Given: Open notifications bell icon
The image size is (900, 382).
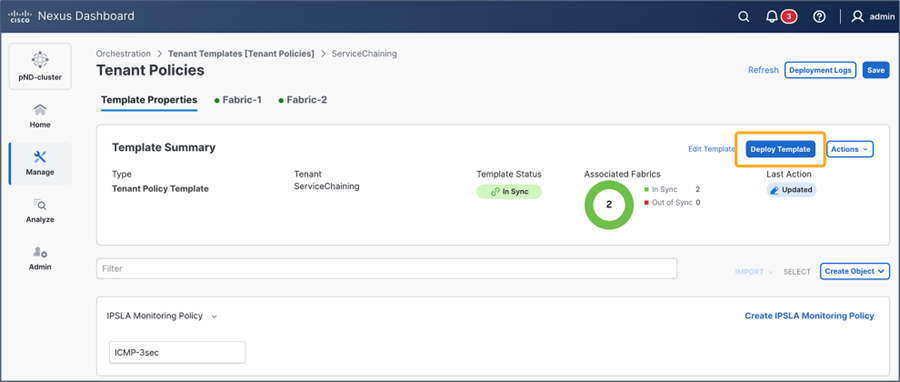Looking at the screenshot, I should 772,17.
